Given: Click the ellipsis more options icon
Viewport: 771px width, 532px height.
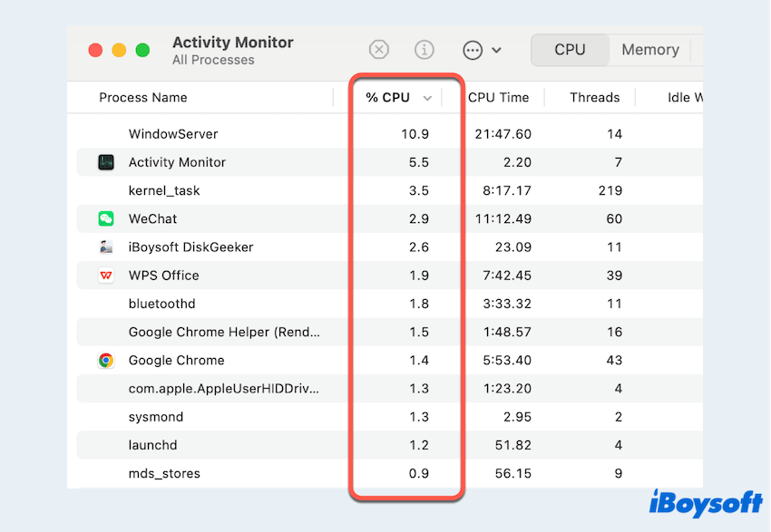Looking at the screenshot, I should tap(472, 50).
